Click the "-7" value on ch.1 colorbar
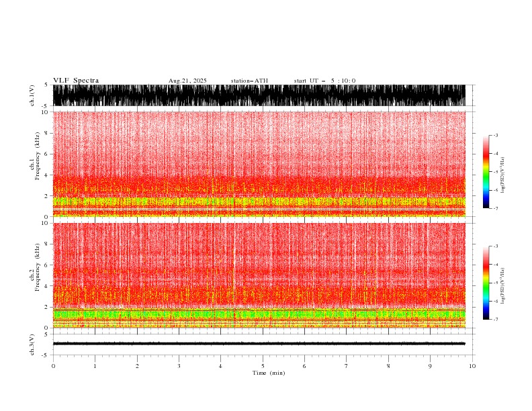This screenshot has width=532, height=411. (496, 208)
